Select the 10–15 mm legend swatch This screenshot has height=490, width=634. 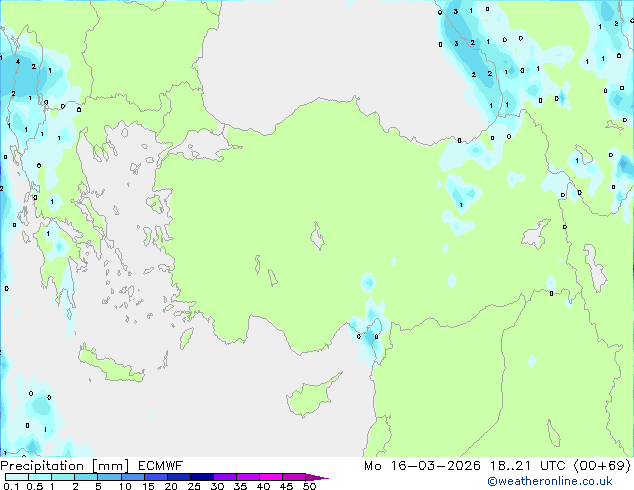click(x=132, y=477)
